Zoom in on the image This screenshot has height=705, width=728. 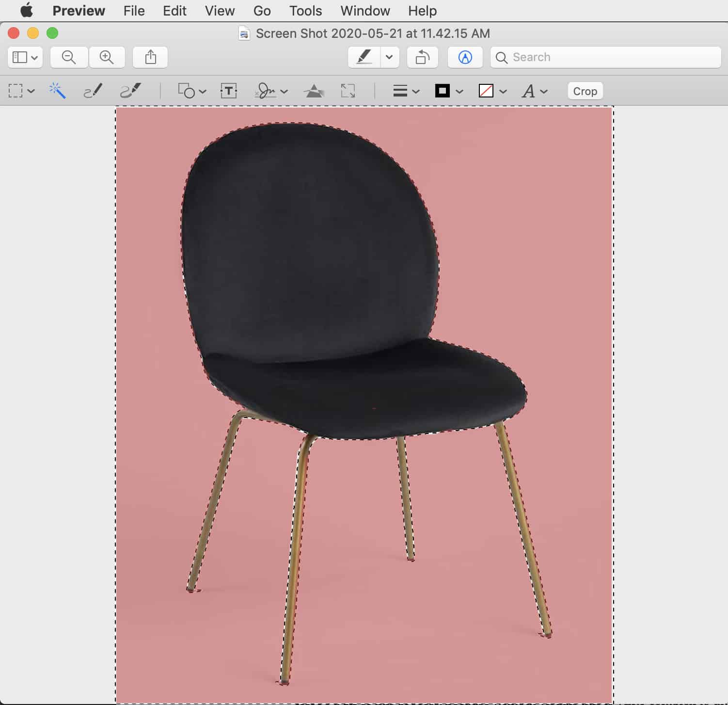[x=107, y=57]
